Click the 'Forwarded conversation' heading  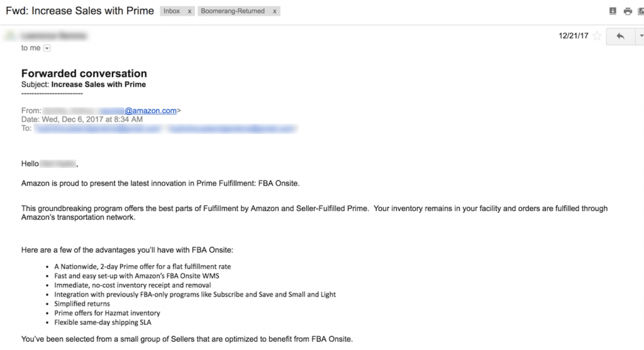[84, 74]
